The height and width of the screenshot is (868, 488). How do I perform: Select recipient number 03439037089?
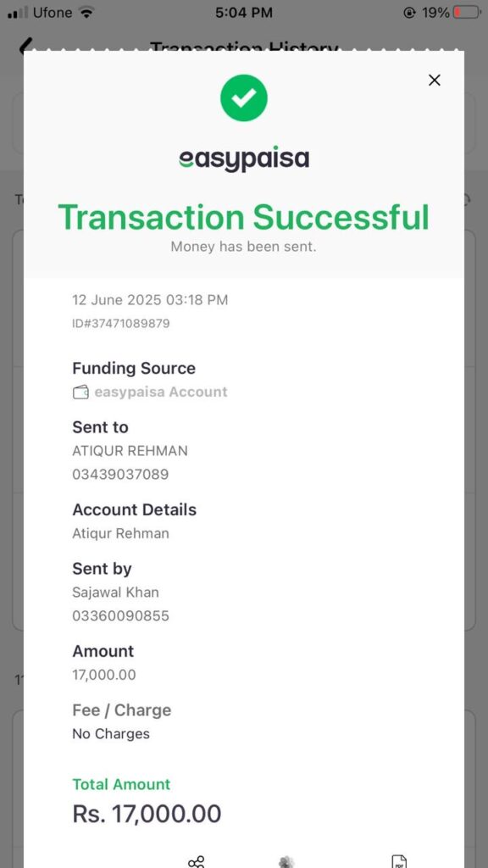(x=120, y=475)
